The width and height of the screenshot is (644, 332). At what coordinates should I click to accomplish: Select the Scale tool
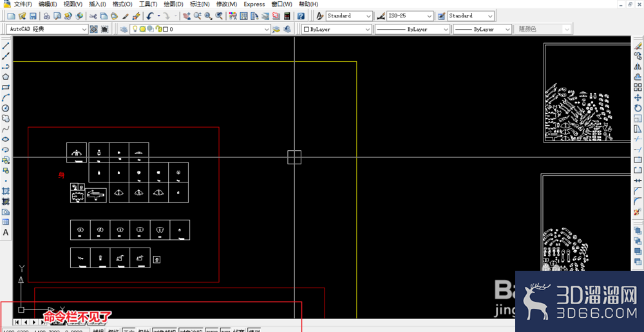point(638,119)
